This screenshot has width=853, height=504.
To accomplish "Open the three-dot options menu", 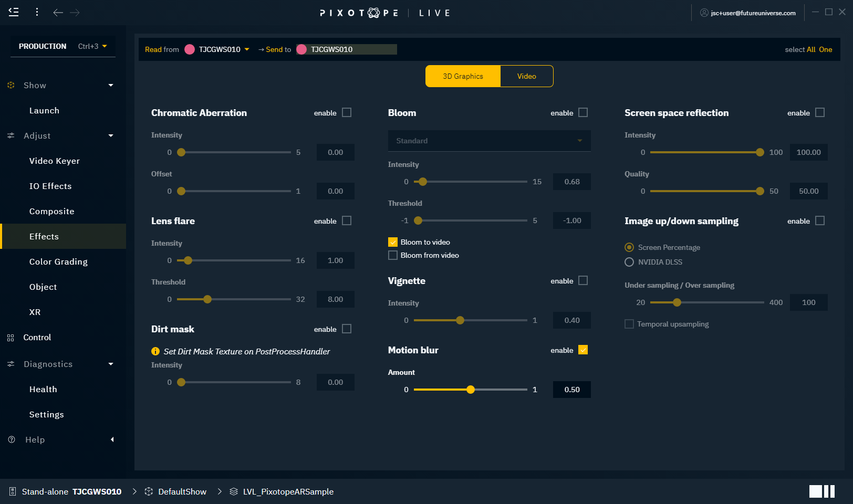I will coord(37,12).
